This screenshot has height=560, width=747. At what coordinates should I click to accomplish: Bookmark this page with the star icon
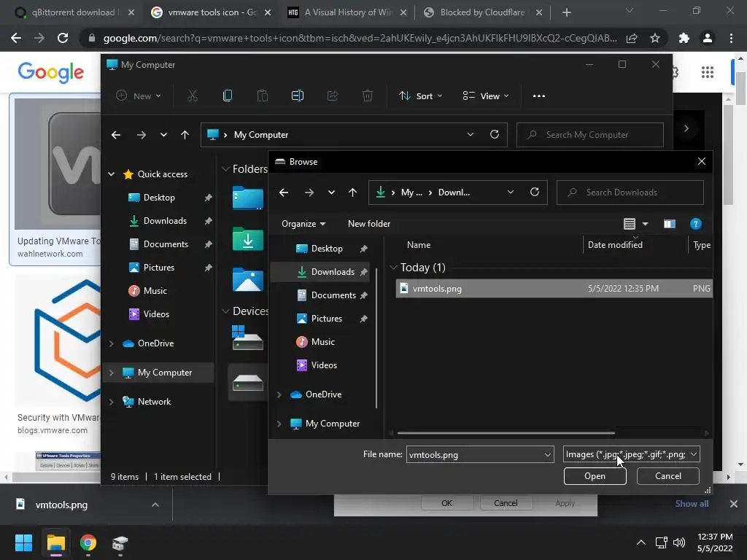pos(655,38)
